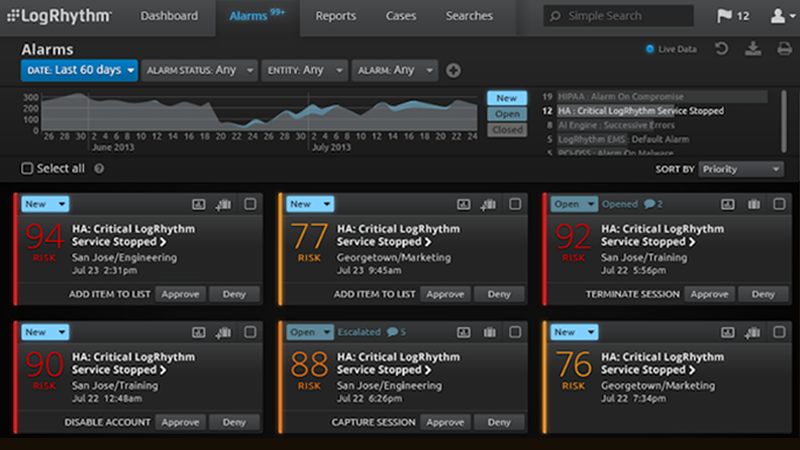Open the Reports tab
This screenshot has height=450, width=800.
click(x=335, y=16)
